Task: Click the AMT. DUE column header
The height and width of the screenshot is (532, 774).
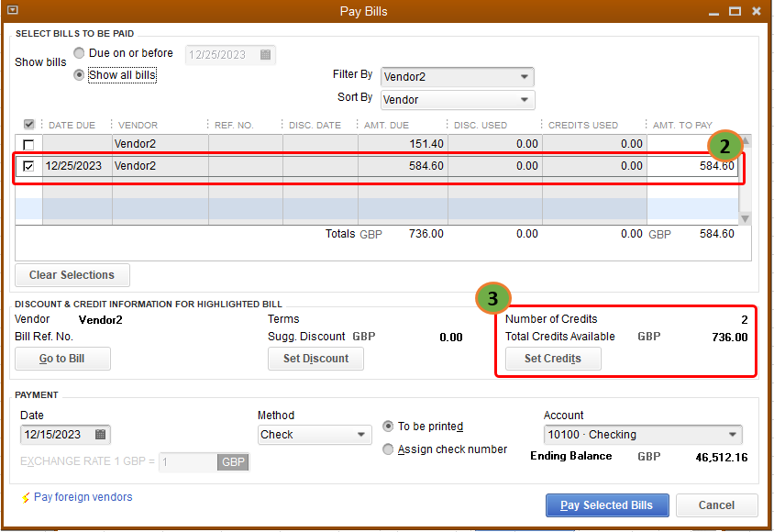Action: pos(386,126)
